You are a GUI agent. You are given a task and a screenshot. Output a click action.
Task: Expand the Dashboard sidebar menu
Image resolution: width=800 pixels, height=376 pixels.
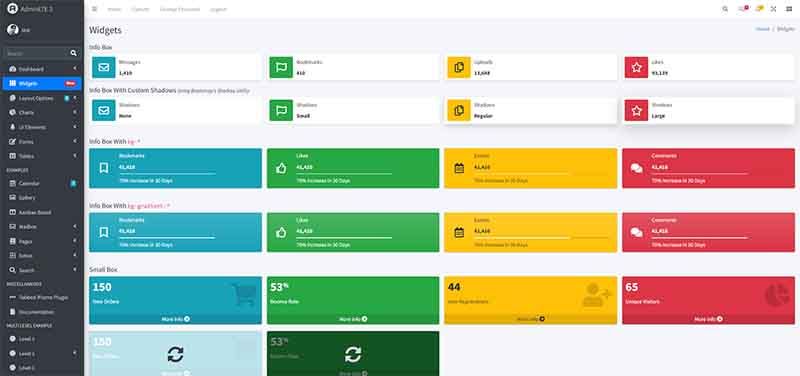point(42,69)
